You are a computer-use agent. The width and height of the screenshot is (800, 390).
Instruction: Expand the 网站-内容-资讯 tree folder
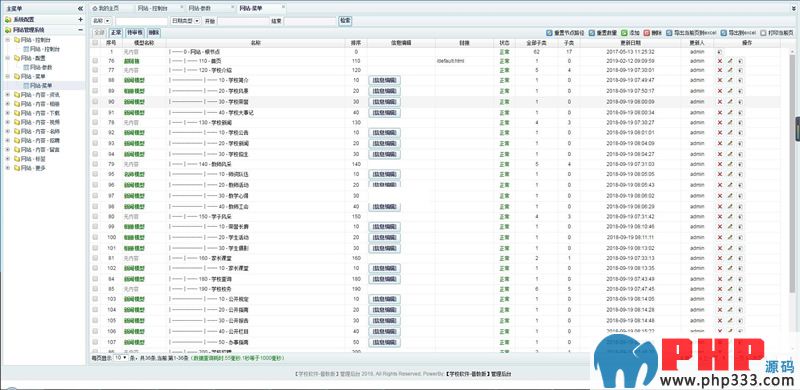(x=8, y=95)
